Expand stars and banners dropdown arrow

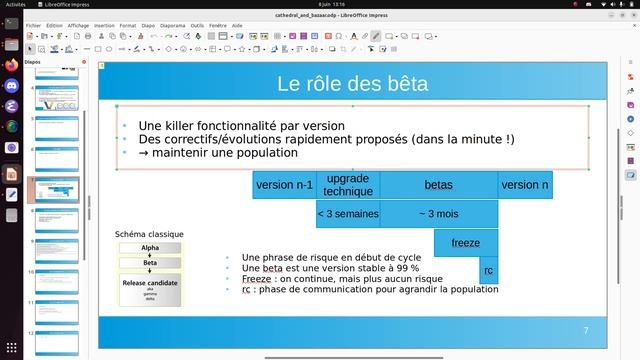point(250,49)
